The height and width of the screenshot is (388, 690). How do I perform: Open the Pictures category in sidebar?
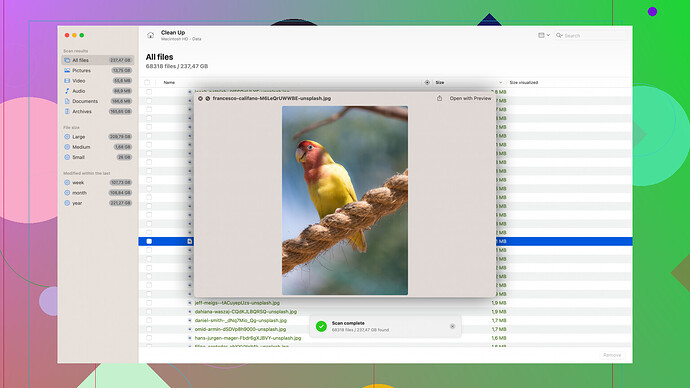[98, 70]
